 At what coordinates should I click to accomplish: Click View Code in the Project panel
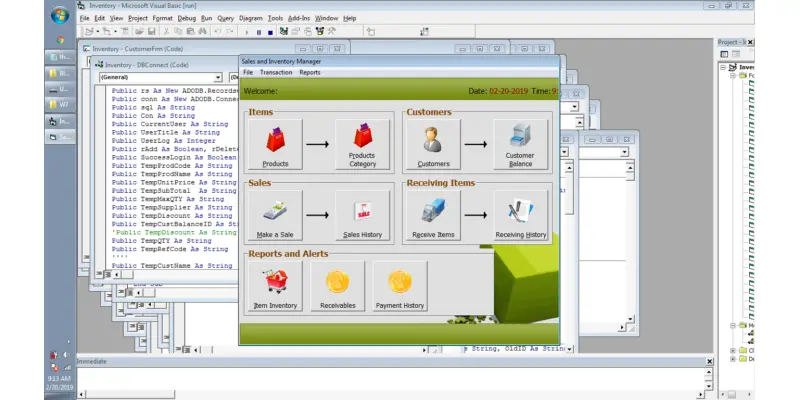click(724, 54)
